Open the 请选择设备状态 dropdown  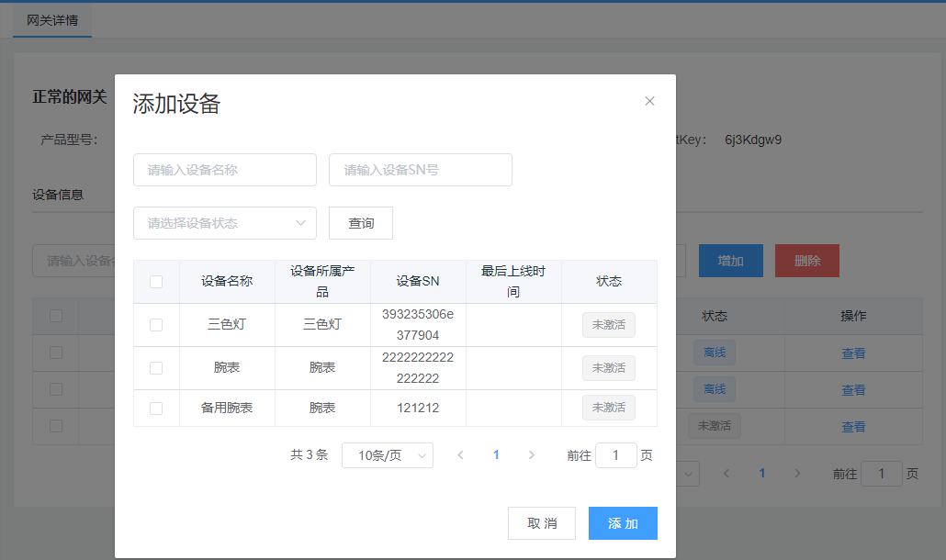point(225,223)
